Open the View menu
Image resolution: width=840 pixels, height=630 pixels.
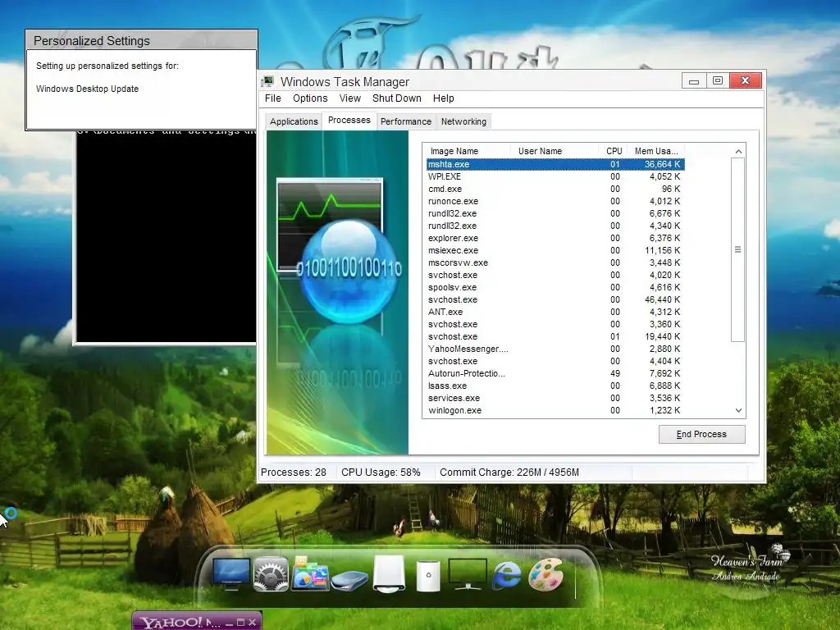click(349, 98)
